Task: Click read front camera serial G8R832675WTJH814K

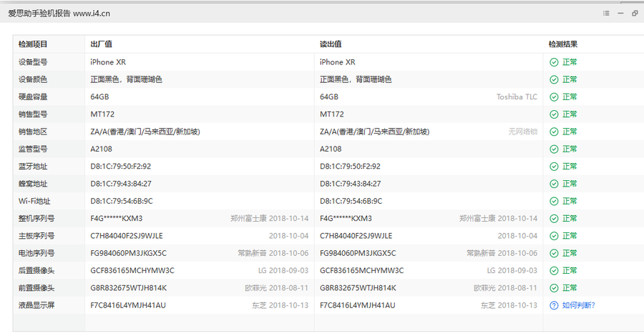Action: tap(358, 288)
